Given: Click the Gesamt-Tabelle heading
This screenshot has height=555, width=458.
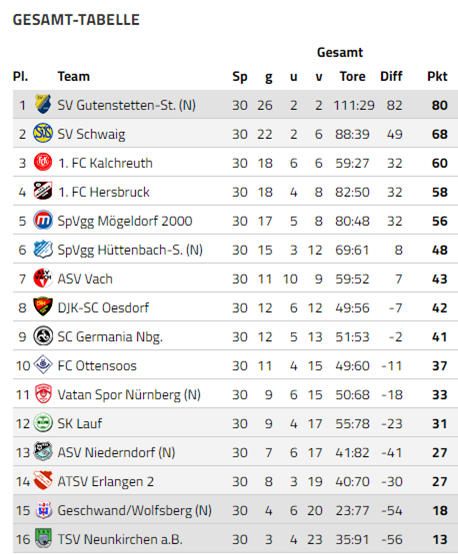Looking at the screenshot, I should pos(76,20).
